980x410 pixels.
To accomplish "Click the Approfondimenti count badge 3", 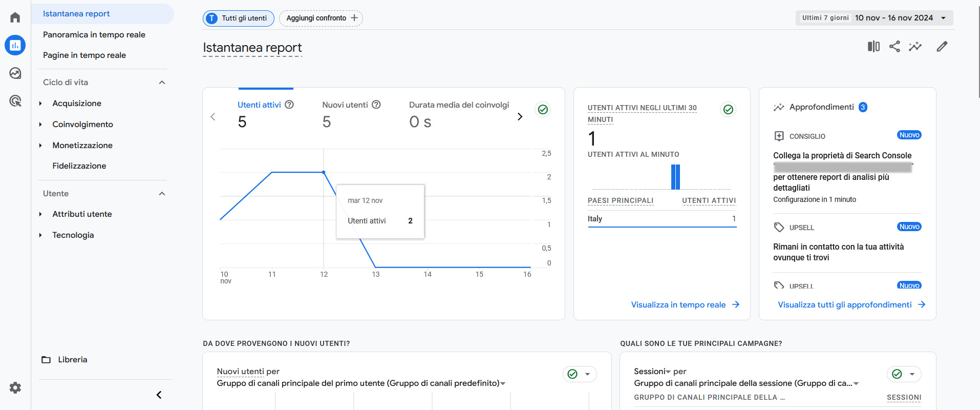I will (x=863, y=107).
